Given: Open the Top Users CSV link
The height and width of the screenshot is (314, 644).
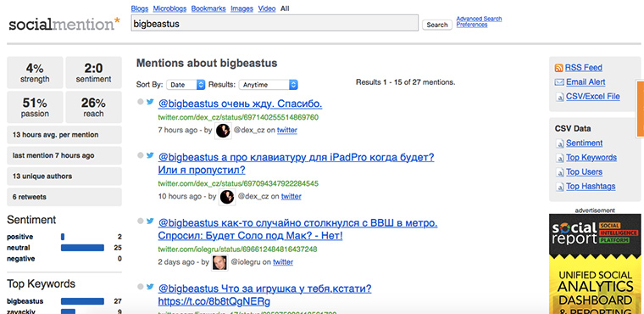Looking at the screenshot, I should (x=584, y=172).
